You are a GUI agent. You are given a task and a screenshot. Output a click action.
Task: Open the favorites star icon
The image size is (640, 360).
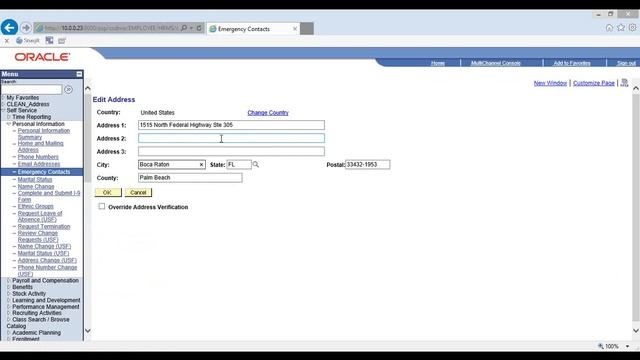click(621, 28)
